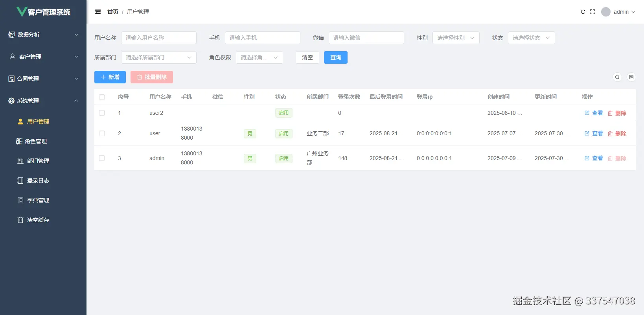Click the user management yellow person icon

(x=20, y=122)
